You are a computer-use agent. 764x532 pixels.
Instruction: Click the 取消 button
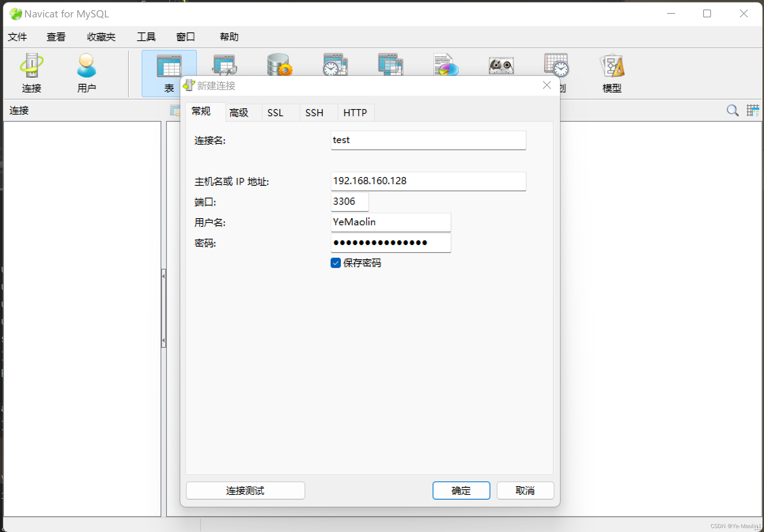point(525,490)
